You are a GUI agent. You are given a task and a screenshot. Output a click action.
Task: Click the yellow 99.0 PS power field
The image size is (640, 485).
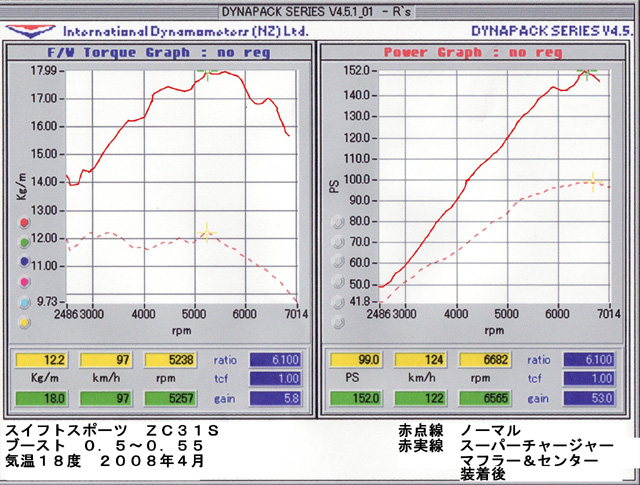[356, 360]
